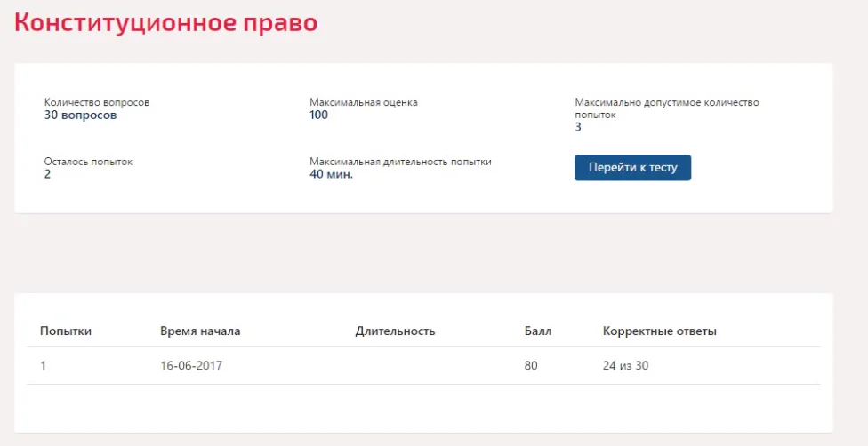Click the Корректные ответы column header
This screenshot has width=868, height=446.
click(x=660, y=331)
